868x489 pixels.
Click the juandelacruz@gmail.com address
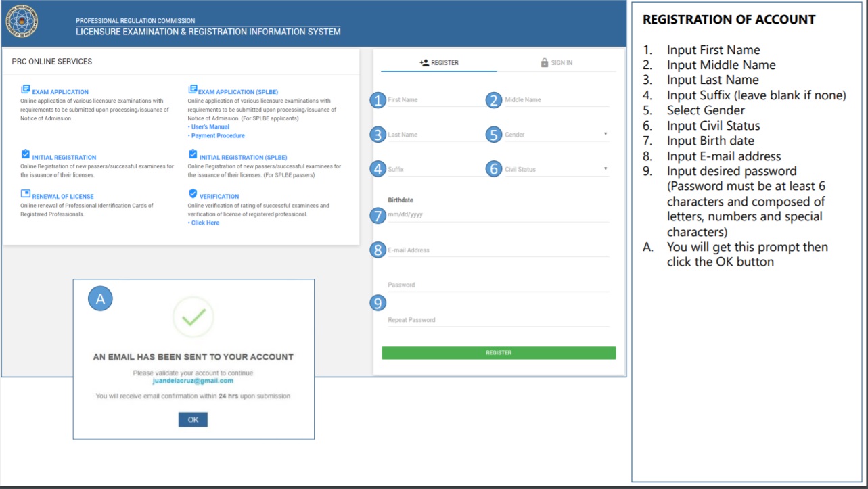tap(193, 381)
